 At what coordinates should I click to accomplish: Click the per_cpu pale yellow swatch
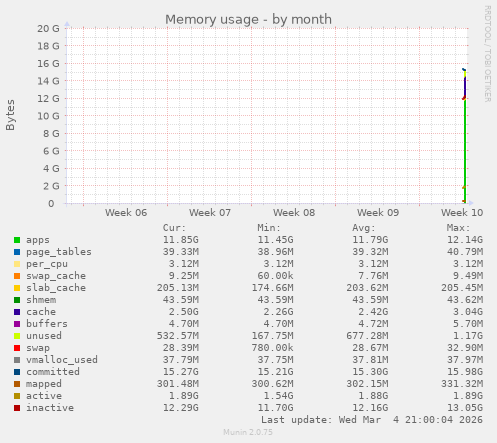click(x=17, y=264)
